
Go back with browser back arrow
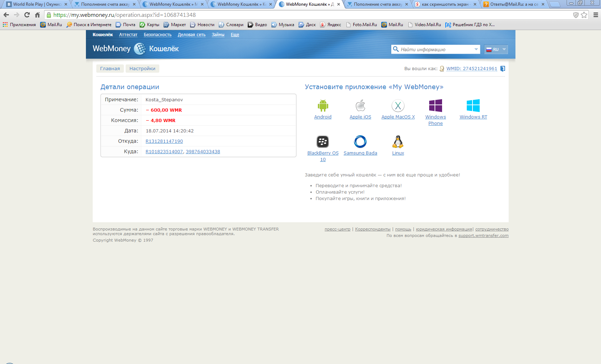[x=6, y=15]
